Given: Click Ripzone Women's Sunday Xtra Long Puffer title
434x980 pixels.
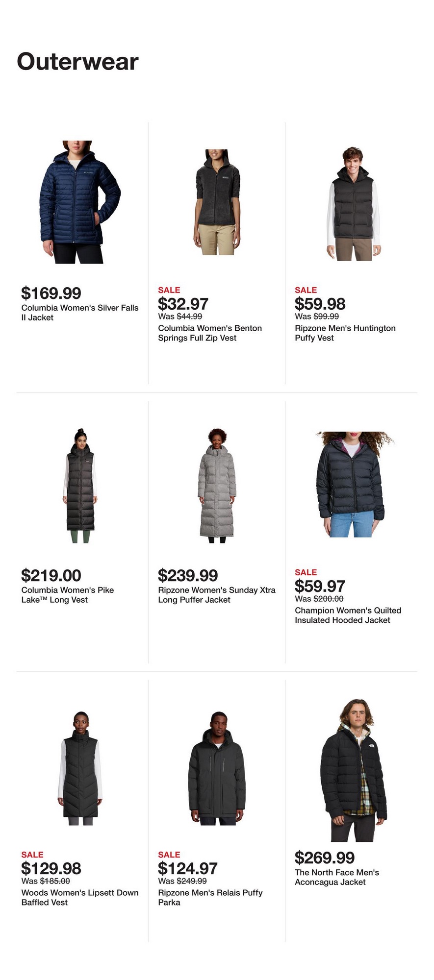Looking at the screenshot, I should coord(217,595).
